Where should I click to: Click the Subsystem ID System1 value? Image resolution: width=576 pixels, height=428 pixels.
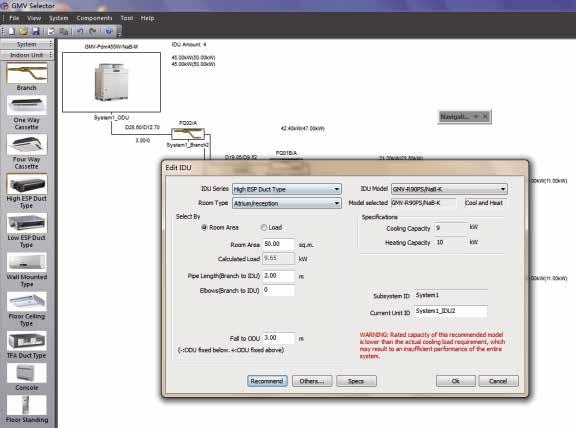click(451, 295)
